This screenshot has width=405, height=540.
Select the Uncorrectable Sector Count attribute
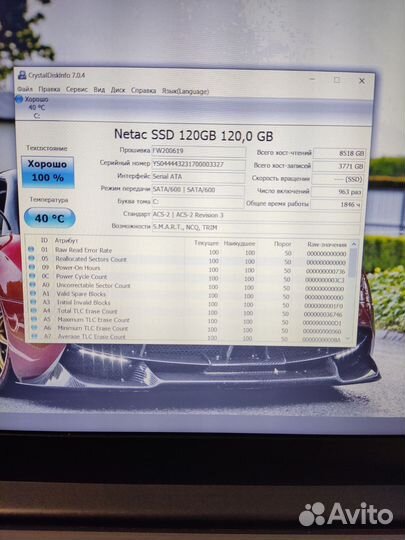coord(93,285)
